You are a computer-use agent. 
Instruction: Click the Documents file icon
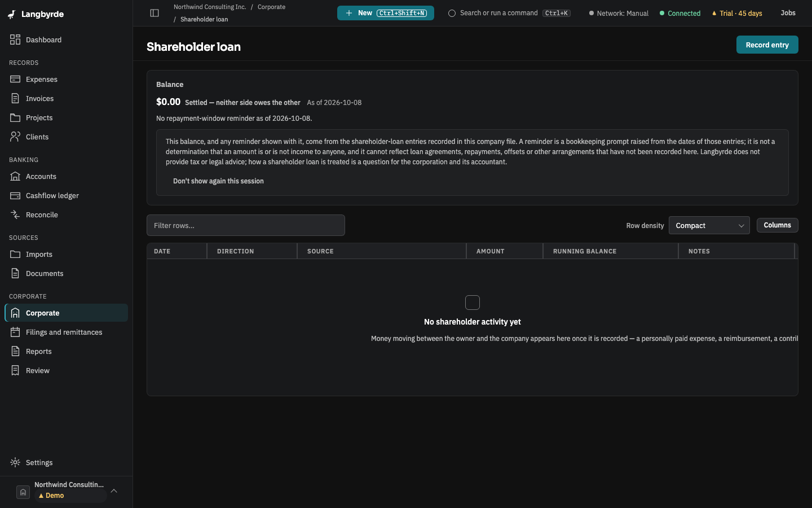15,273
